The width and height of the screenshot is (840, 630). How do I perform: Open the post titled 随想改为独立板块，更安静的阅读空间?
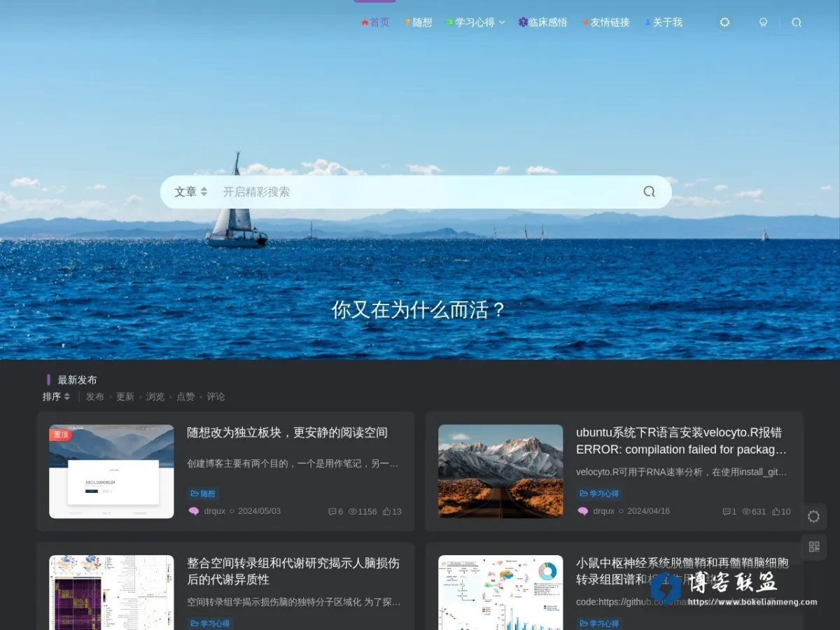click(x=287, y=433)
